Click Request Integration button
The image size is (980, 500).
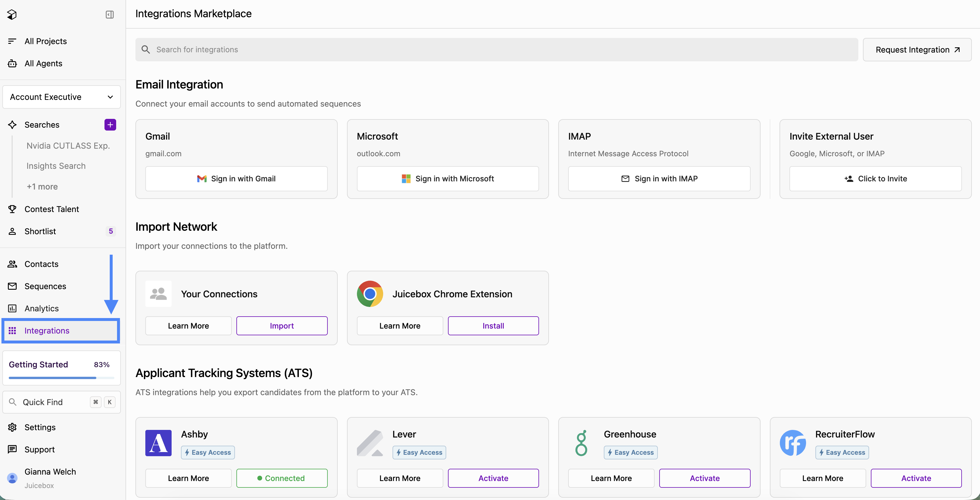pos(917,50)
